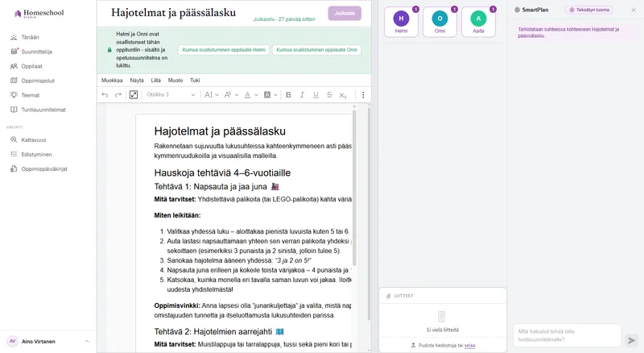Screen dimensions: 644x353
Task: Apply subscript formatting
Action: [x=343, y=95]
